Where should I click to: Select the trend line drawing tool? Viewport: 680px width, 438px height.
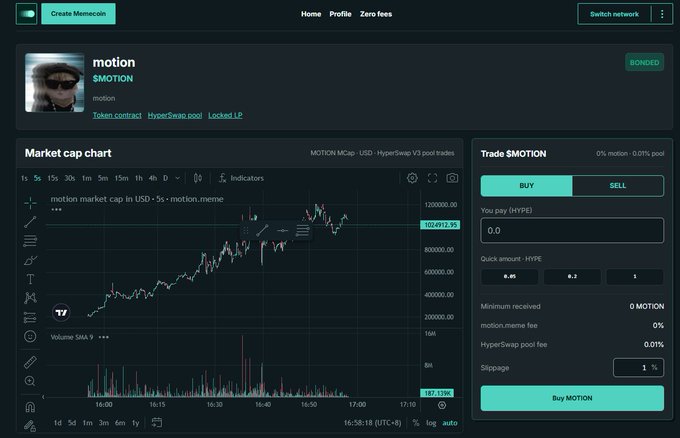pos(30,222)
